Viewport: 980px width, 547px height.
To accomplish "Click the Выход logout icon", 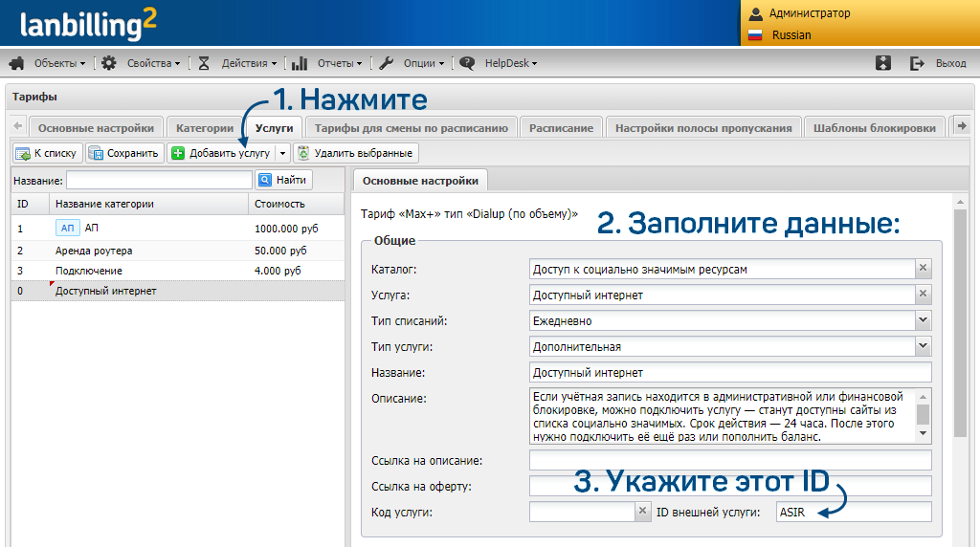I will pos(917,63).
